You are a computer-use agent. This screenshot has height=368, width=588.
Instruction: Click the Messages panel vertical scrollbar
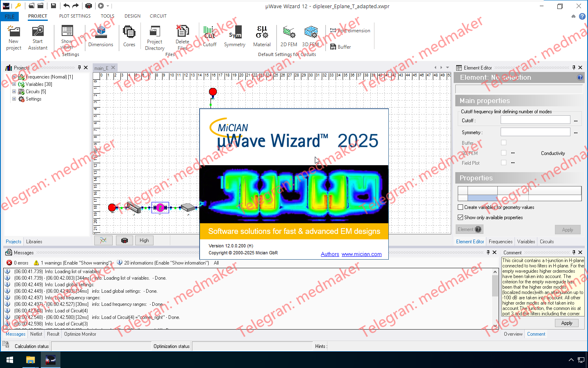point(495,298)
